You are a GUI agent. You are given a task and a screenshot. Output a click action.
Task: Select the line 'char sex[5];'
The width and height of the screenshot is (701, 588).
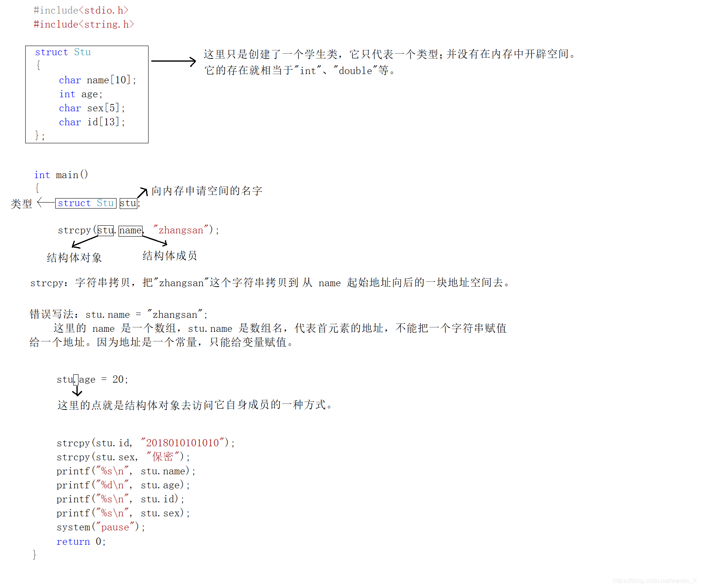(x=92, y=108)
